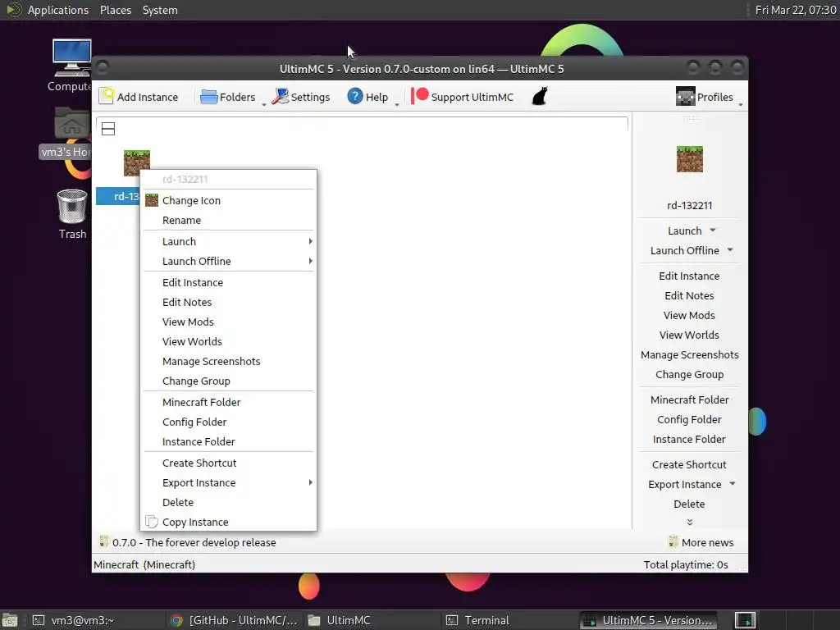Click the rd-132211 name in side panel
The image size is (840, 630).
point(689,206)
